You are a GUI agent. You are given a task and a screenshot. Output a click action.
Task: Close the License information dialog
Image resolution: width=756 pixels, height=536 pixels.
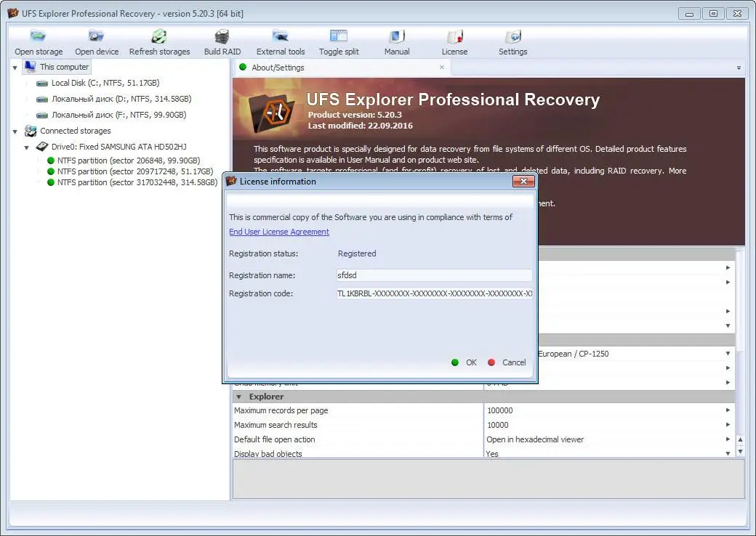click(523, 181)
